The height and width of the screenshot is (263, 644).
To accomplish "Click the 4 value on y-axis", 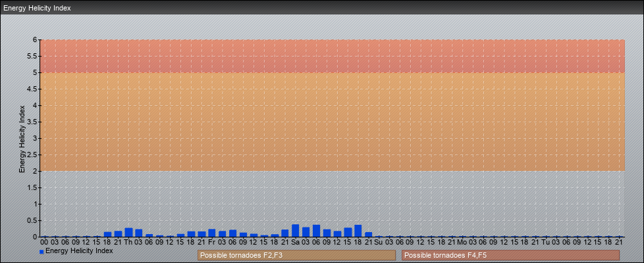I will [36, 105].
